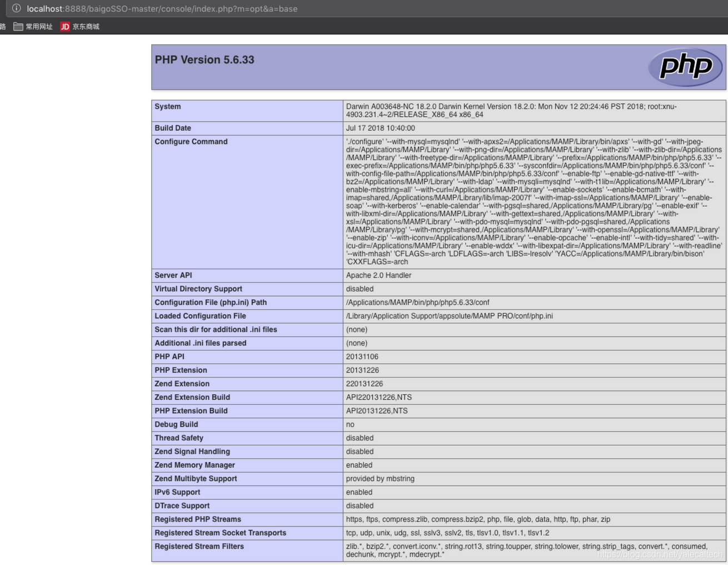The image size is (728, 565).
Task: Click the Loaded Configuration File label
Action: 200,316
